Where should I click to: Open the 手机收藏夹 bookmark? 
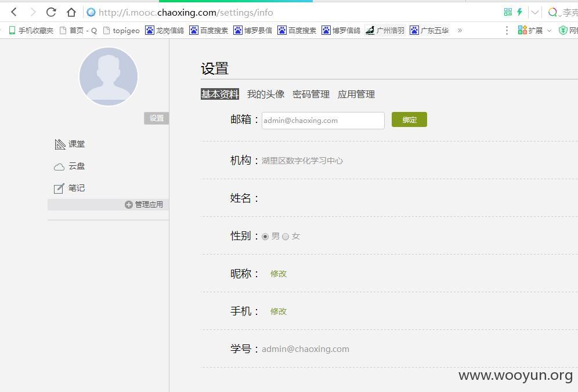point(31,30)
